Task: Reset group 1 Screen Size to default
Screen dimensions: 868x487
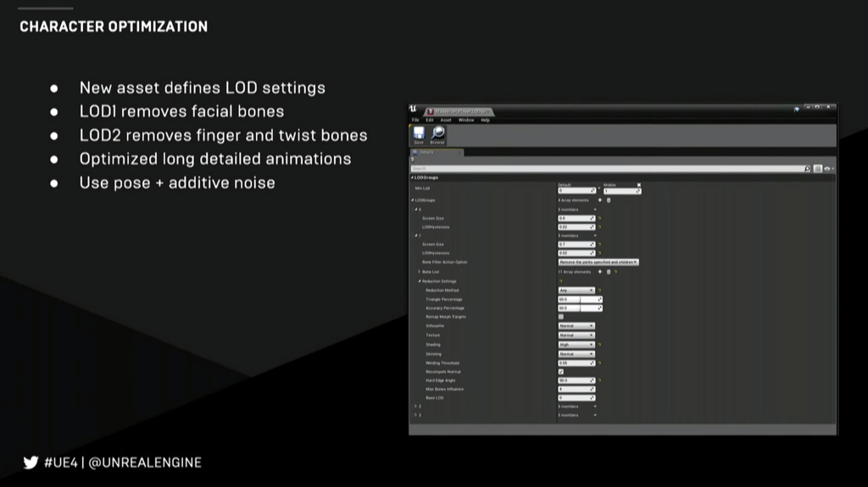Action: pyautogui.click(x=599, y=243)
